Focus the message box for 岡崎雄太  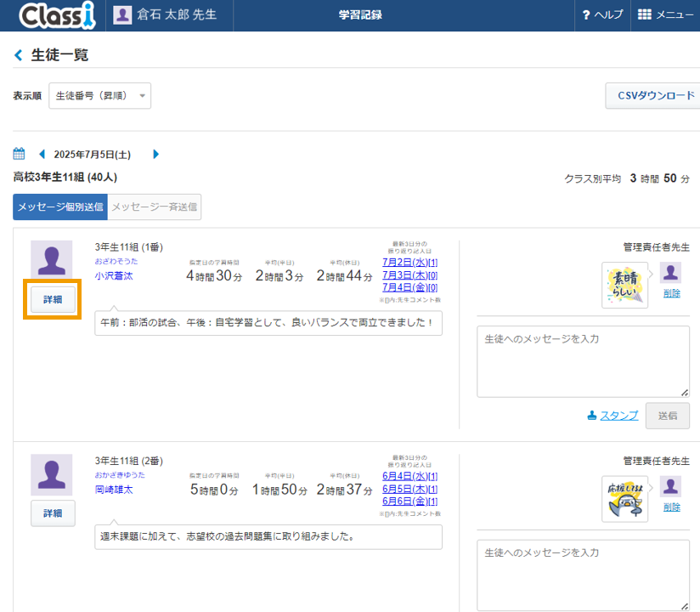click(583, 575)
